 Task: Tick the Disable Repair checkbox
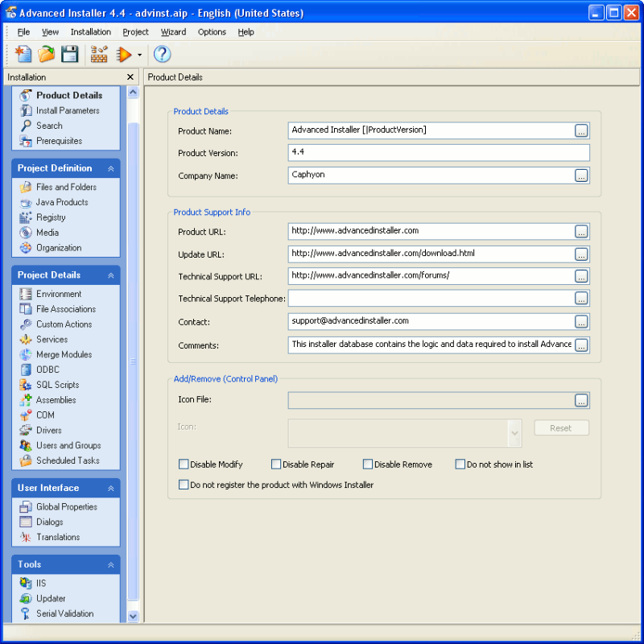(x=276, y=464)
